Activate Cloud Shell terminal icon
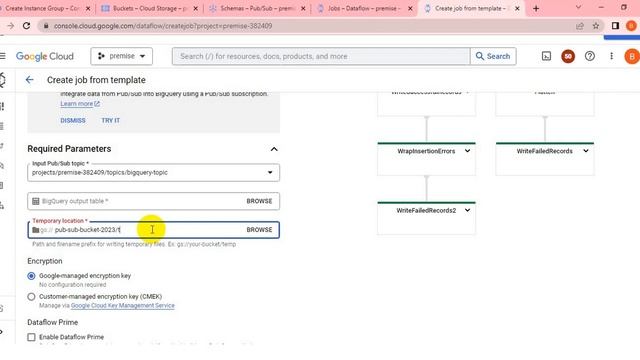This screenshot has width=640, height=360. point(546,56)
